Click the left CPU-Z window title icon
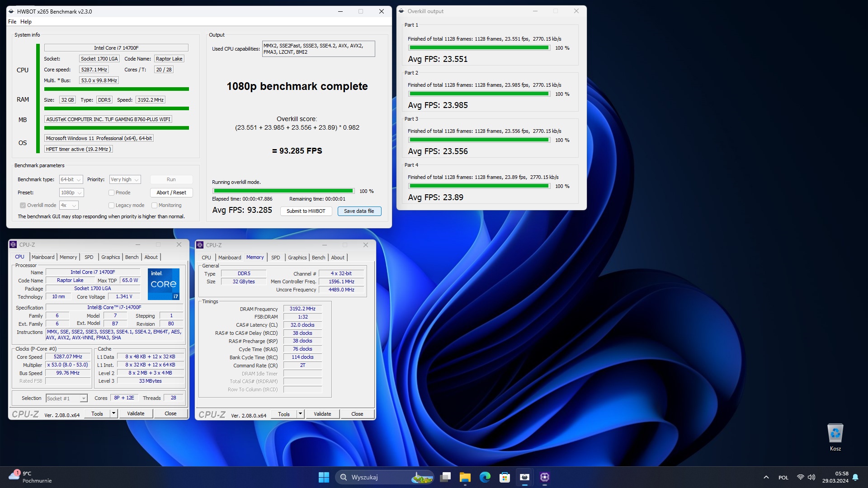Viewport: 868px width, 488px height. point(13,244)
